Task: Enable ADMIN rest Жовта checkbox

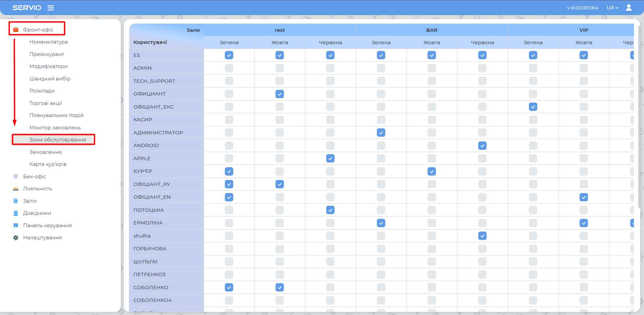Action: point(280,68)
